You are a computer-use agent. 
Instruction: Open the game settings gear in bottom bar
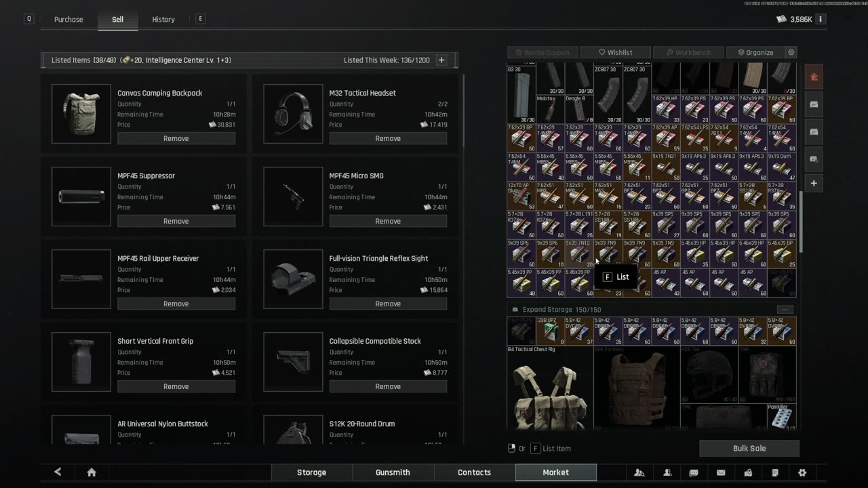point(802,472)
